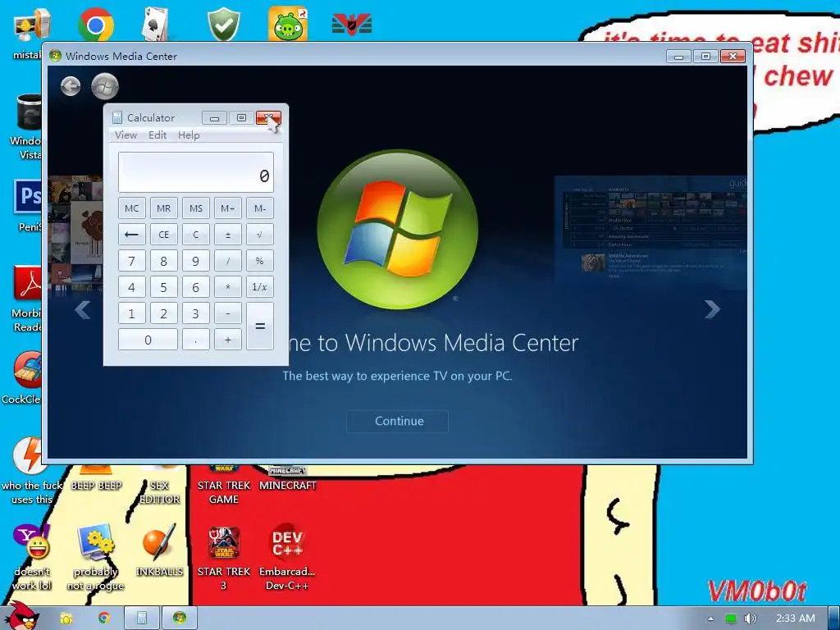
Task: Click the decimal point key
Action: tap(196, 340)
